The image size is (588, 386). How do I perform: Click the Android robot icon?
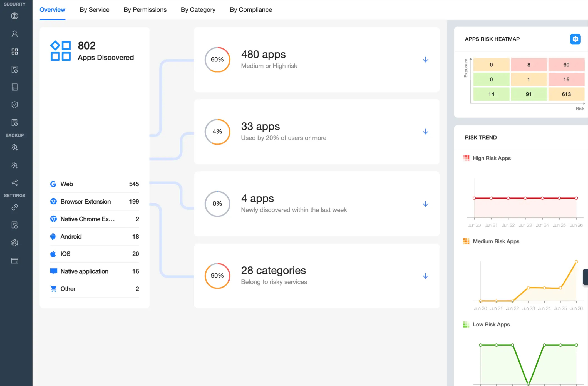(x=53, y=237)
